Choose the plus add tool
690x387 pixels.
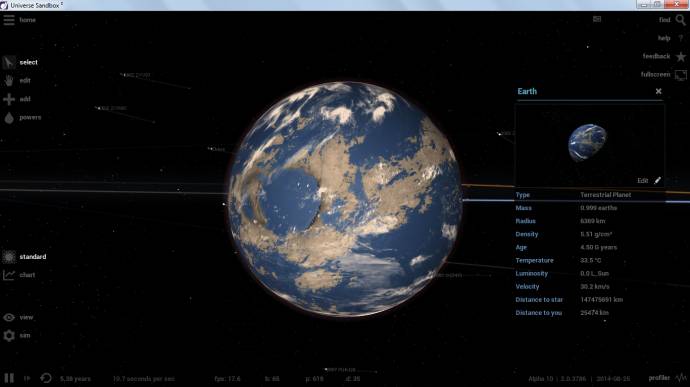click(9, 99)
